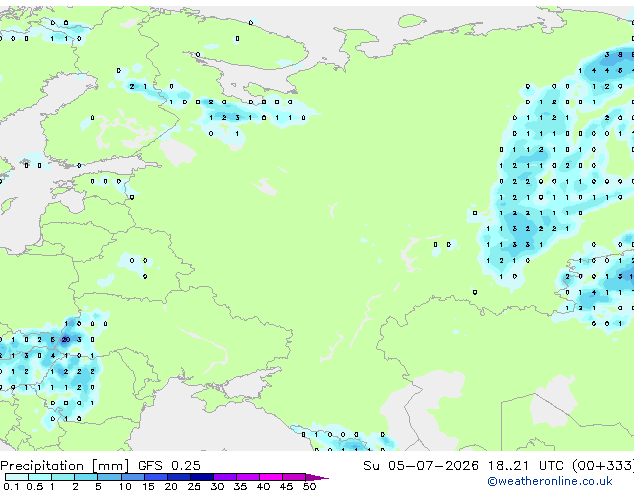
Task: Click the "45" legend scale label
Action: [286, 486]
